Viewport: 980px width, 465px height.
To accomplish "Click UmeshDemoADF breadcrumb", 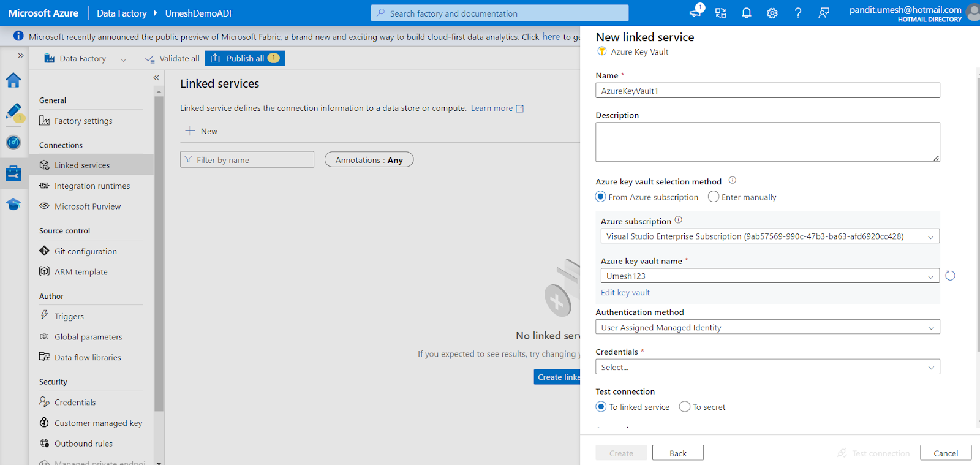I will 199,13.
